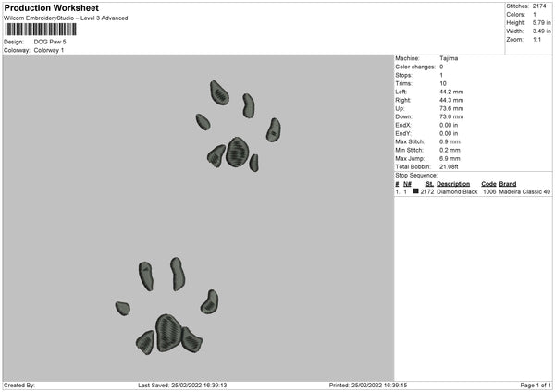Click the Total Bobbin value 21.08ft
Screen dimensions: 555x392
449,166
